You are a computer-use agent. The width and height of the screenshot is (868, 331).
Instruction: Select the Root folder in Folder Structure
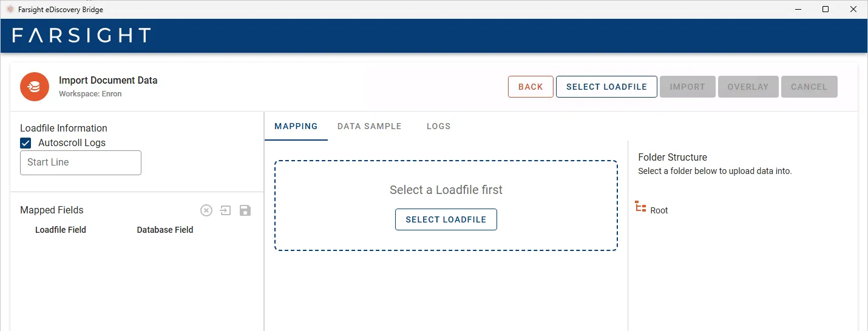659,210
